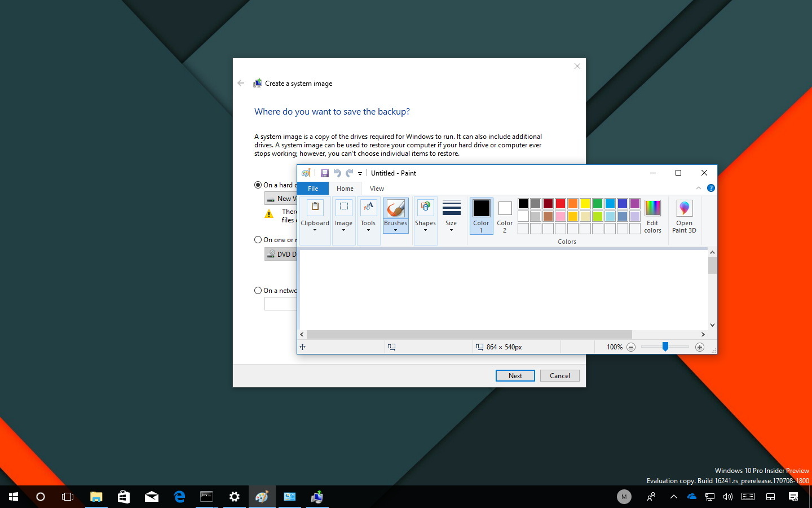Image resolution: width=812 pixels, height=508 pixels.
Task: Pick the pink color in the palette
Action: pos(561,216)
